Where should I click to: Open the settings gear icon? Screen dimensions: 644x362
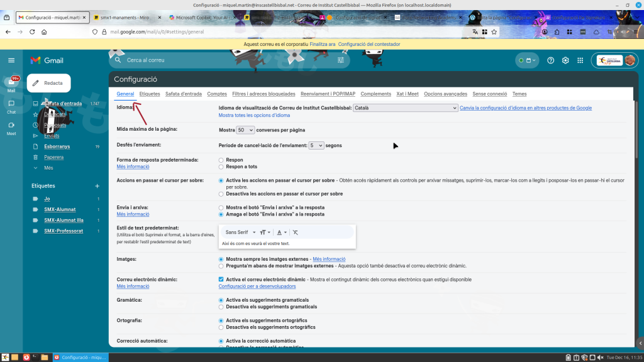pyautogui.click(x=565, y=60)
